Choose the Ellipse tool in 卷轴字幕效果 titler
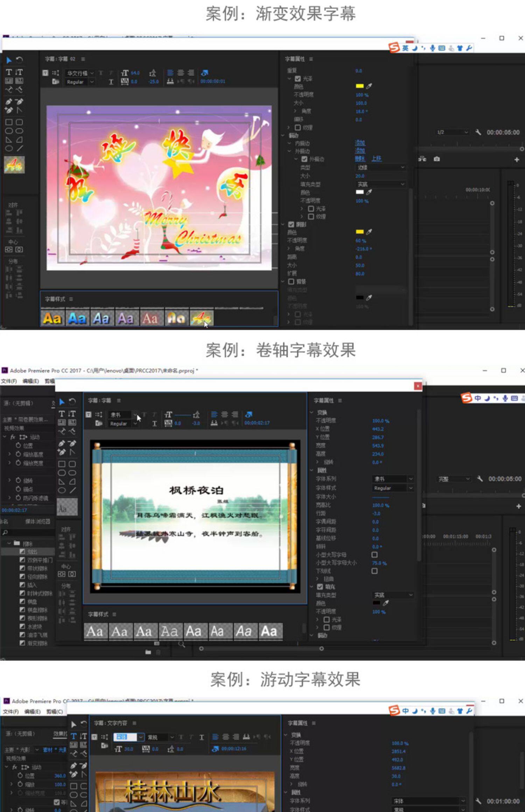 click(x=62, y=490)
